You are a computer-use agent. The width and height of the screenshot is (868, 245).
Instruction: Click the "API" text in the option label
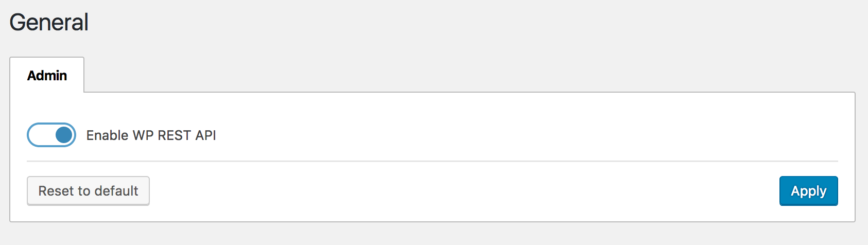point(206,135)
